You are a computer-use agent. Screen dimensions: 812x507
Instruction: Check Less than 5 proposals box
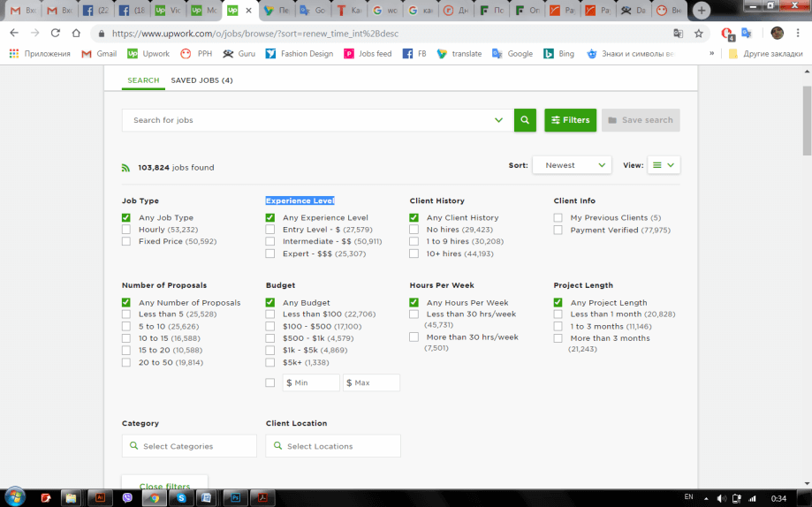point(126,314)
